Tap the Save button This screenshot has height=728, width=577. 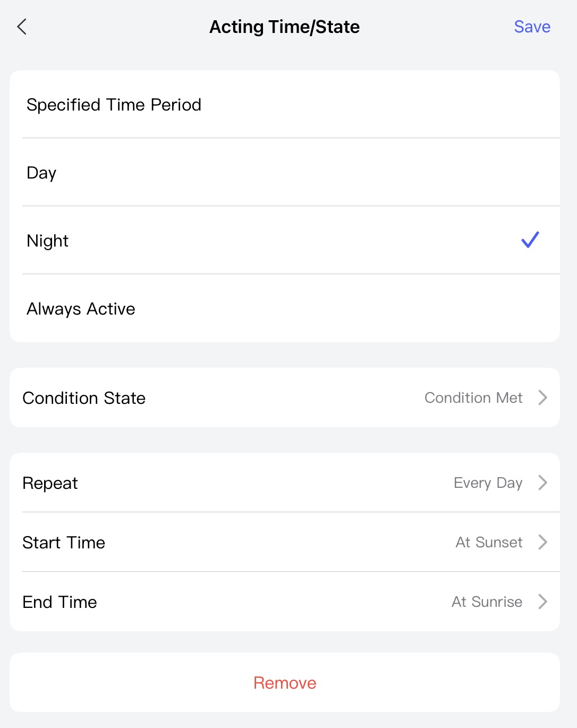tap(532, 27)
